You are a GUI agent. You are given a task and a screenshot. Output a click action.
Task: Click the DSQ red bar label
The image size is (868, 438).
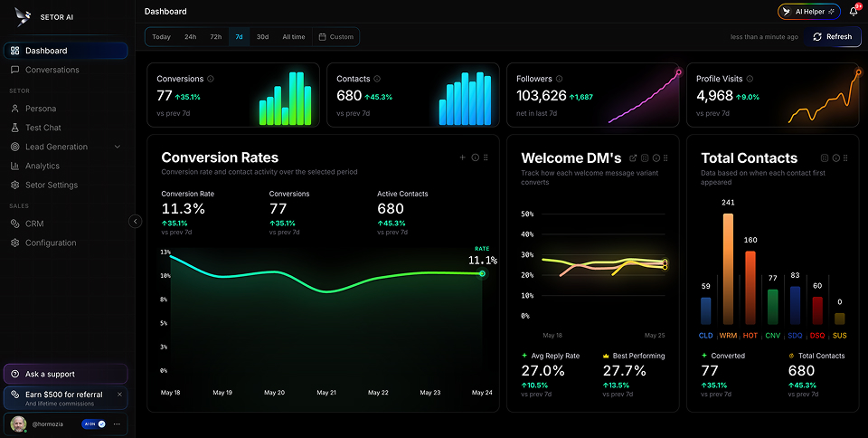click(x=817, y=336)
